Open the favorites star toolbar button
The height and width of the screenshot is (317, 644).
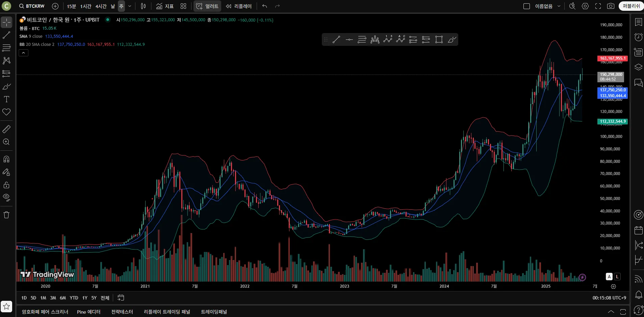6,307
